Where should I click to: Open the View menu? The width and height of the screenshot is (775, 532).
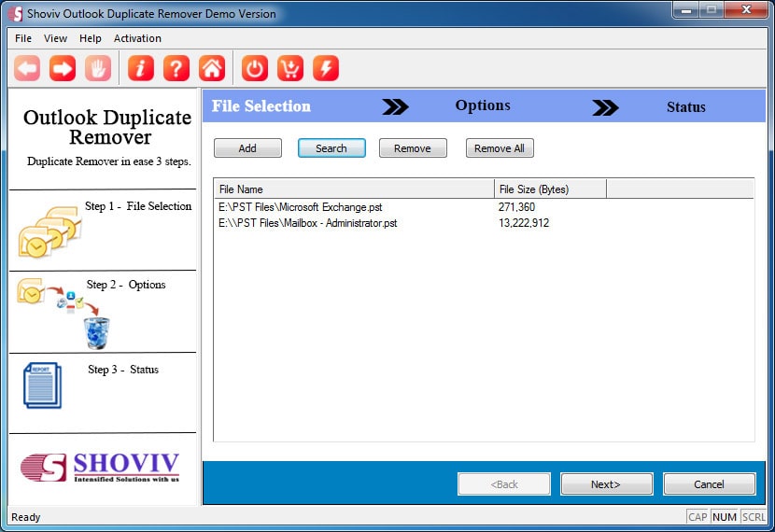tap(55, 38)
